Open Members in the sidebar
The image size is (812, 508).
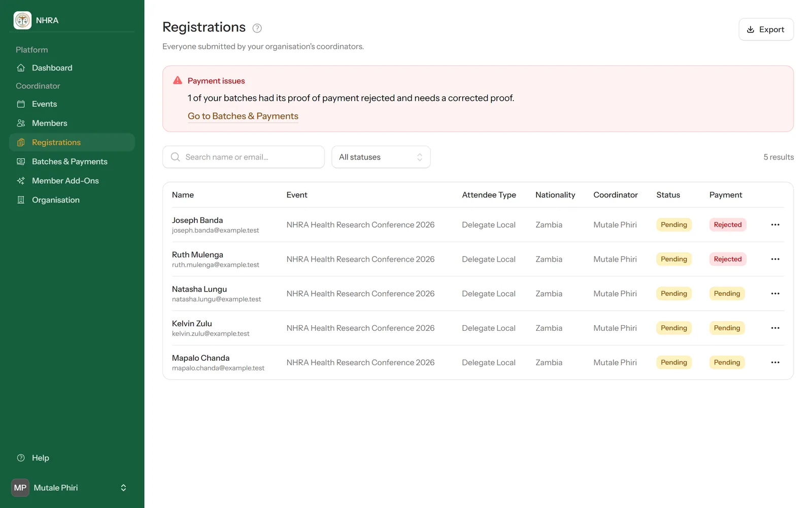[x=72, y=123]
